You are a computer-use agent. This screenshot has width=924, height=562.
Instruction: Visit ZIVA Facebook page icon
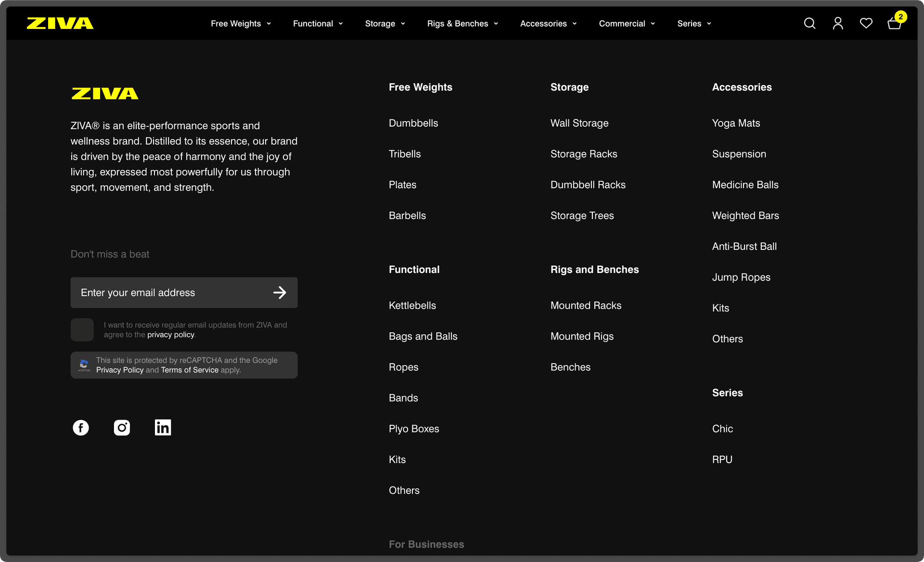(x=81, y=428)
